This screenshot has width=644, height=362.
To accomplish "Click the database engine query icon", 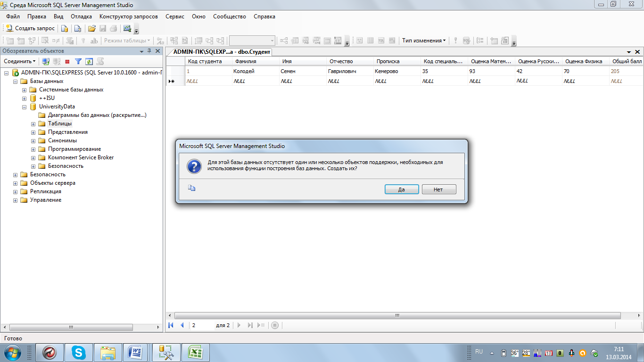I will tap(65, 28).
